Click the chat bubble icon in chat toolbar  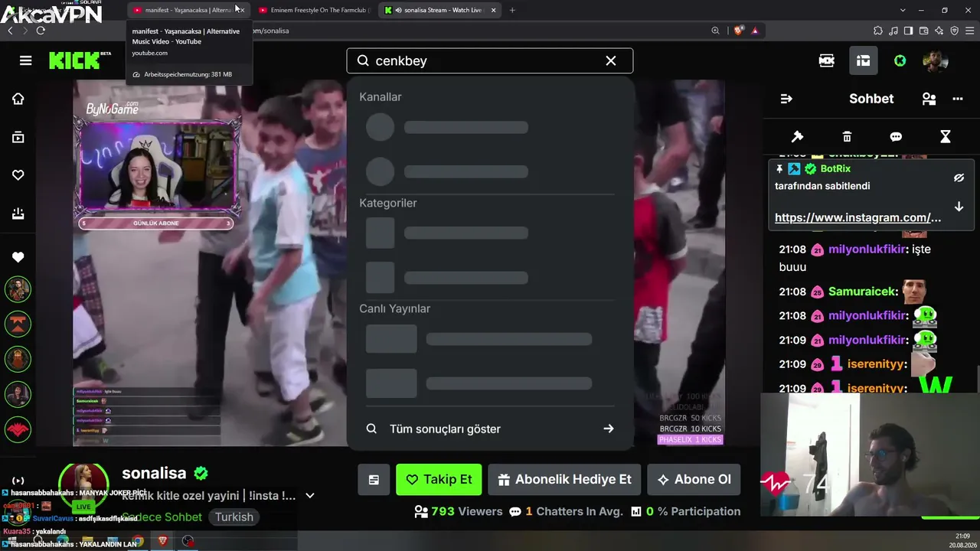(x=896, y=136)
